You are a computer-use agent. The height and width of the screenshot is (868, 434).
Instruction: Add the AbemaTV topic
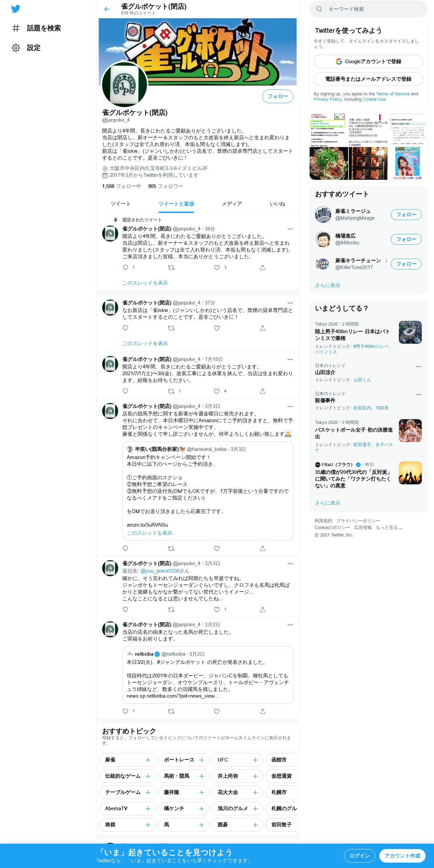148,809
